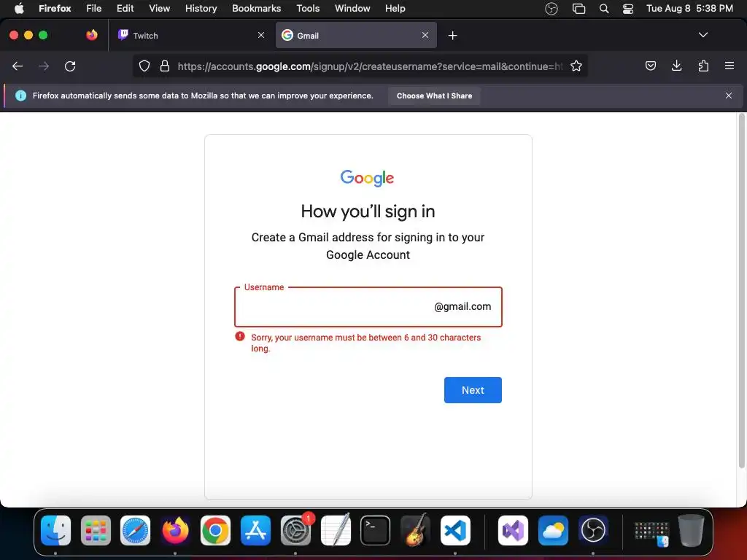Open the Firefox application menu

click(55, 8)
